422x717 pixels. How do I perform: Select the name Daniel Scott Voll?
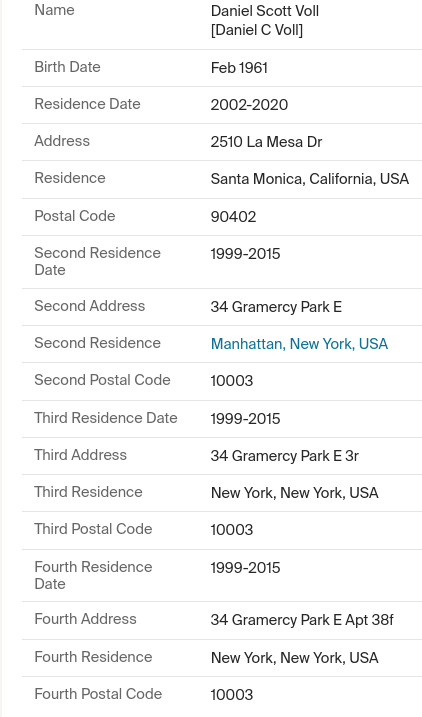point(265,11)
